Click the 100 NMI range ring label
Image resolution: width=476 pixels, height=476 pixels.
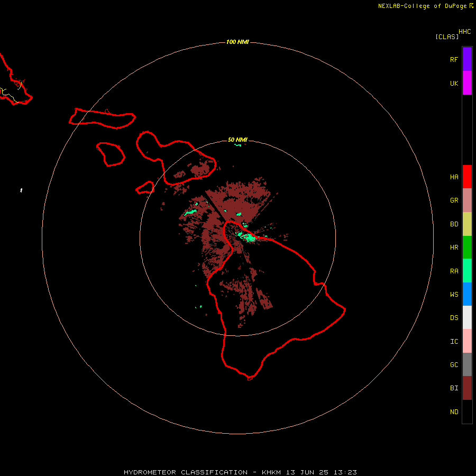[237, 42]
